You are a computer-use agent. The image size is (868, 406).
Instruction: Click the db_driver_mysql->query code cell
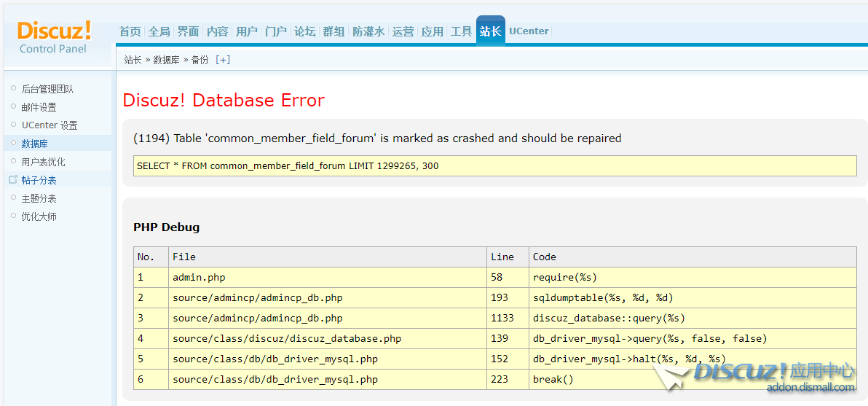click(x=693, y=338)
